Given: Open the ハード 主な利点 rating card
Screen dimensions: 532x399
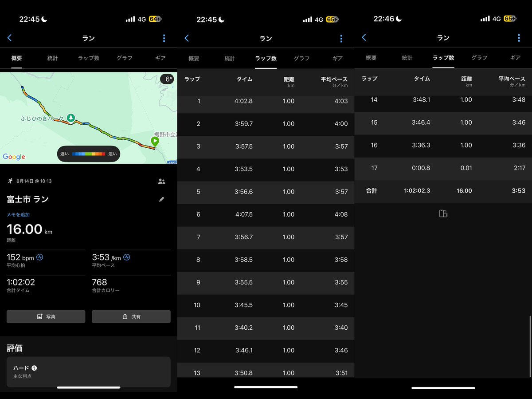Looking at the screenshot, I should click(89, 372).
